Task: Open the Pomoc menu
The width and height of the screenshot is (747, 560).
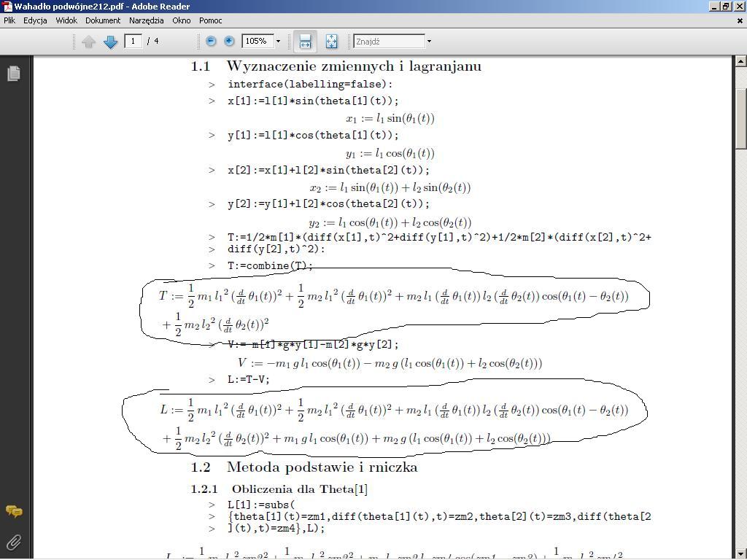Action: 210,20
